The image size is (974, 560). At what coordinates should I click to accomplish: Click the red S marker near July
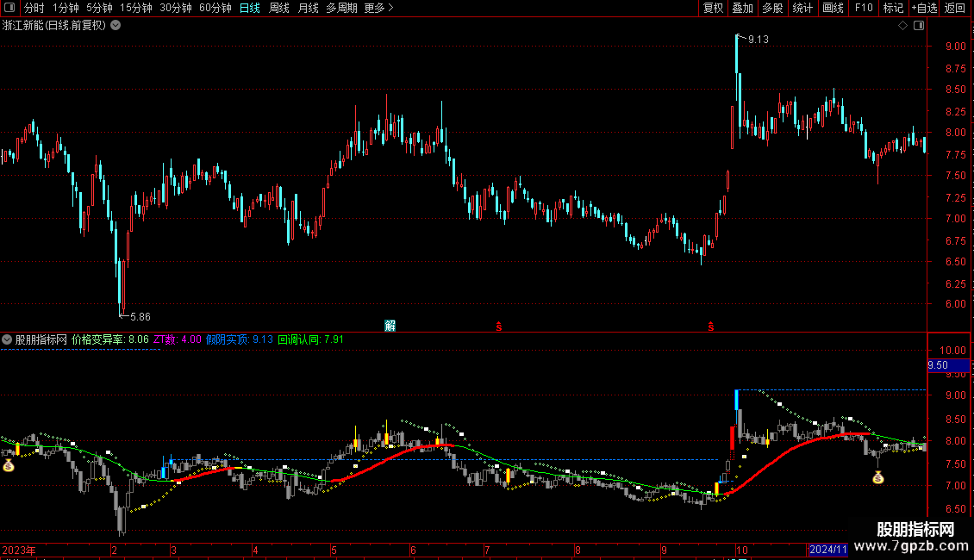[x=499, y=327]
